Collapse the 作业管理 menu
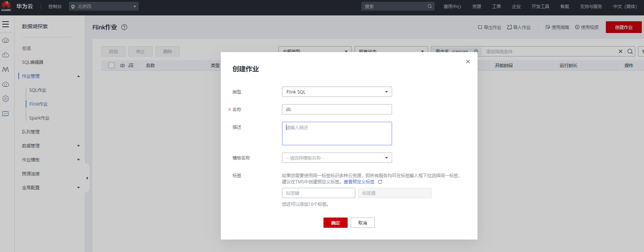Image resolution: width=644 pixels, height=252 pixels. pos(78,76)
